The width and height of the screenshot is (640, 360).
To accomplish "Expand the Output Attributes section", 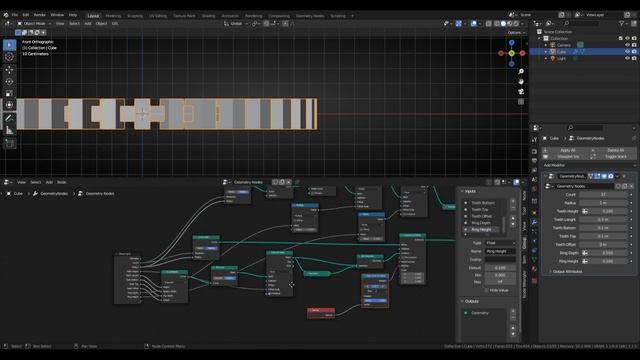I will tap(567, 271).
